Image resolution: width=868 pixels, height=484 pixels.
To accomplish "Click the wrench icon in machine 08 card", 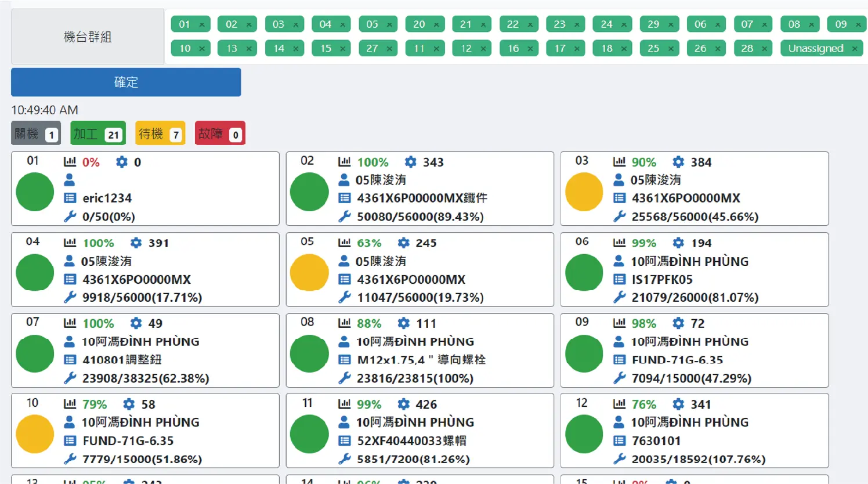I will [345, 378].
